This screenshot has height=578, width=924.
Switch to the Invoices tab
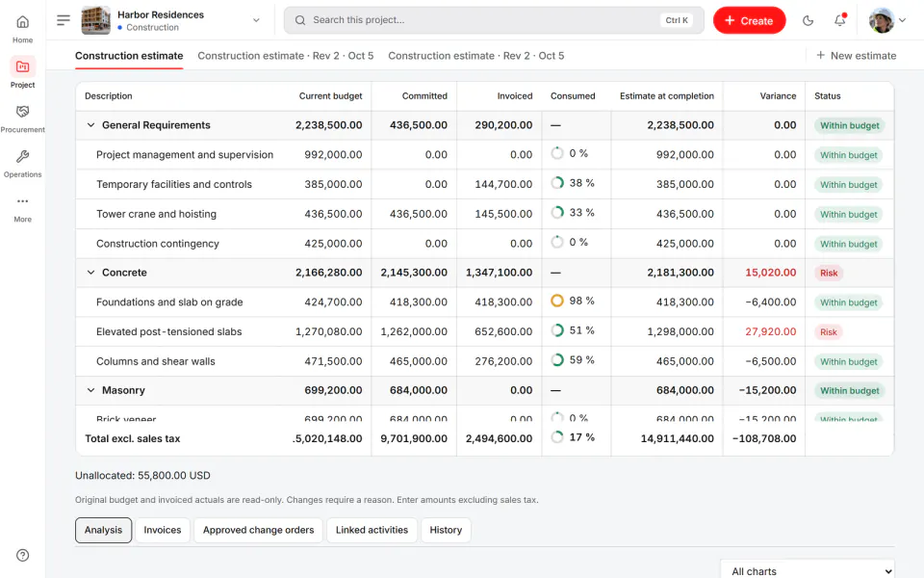pos(162,530)
